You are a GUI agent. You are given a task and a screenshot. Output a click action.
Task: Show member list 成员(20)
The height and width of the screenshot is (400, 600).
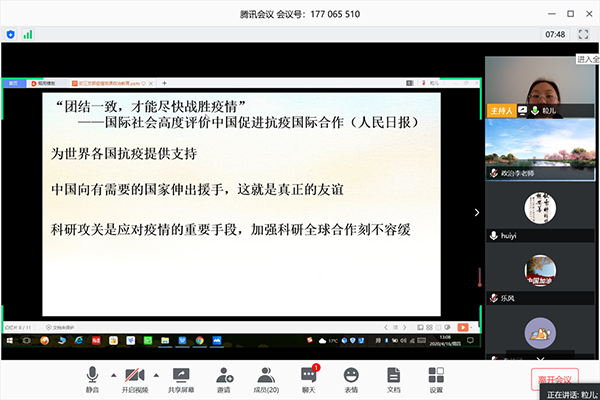point(266,379)
